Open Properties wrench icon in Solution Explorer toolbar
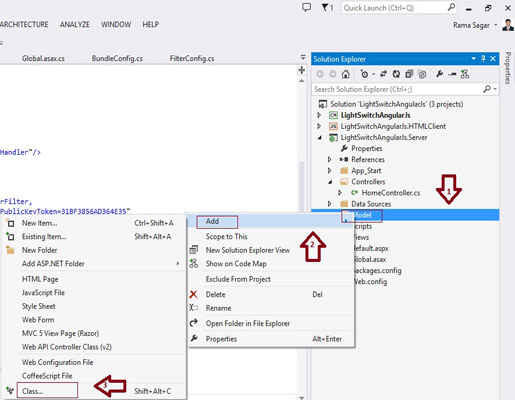 (439, 74)
